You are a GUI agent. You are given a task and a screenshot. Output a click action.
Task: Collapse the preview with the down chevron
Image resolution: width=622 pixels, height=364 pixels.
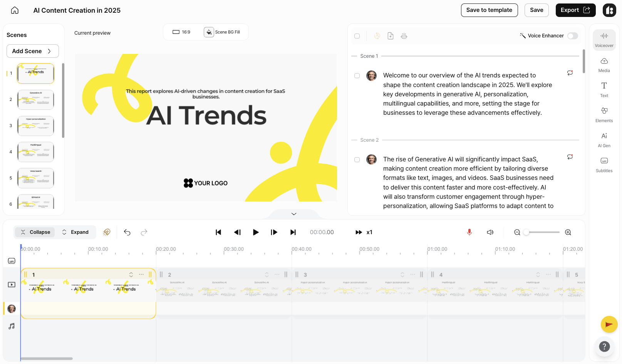(x=294, y=214)
